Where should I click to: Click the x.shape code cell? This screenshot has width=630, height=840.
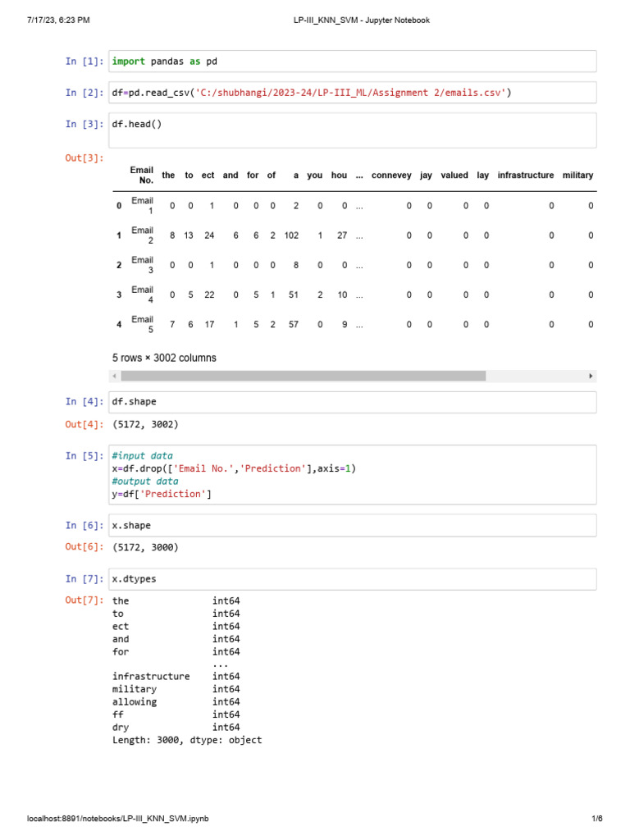point(353,526)
